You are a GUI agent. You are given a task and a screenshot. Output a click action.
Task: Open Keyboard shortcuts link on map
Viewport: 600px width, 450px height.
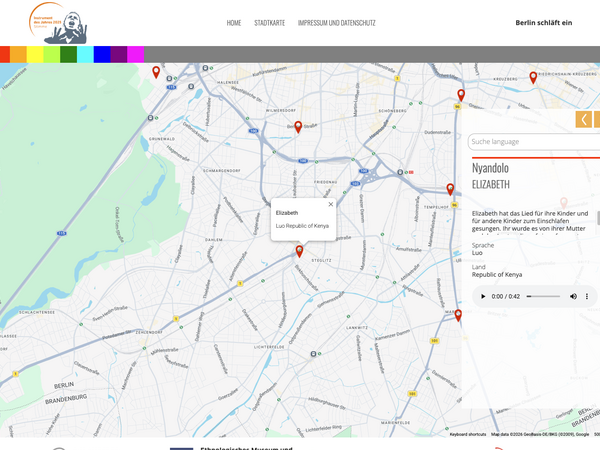click(468, 434)
